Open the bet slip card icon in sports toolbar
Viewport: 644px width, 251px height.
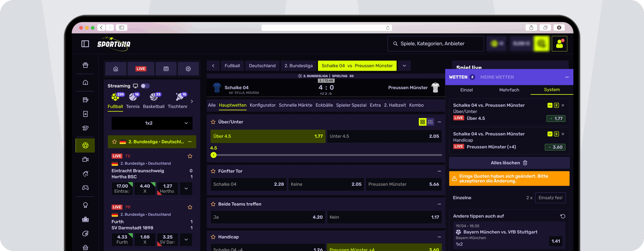pos(166,69)
